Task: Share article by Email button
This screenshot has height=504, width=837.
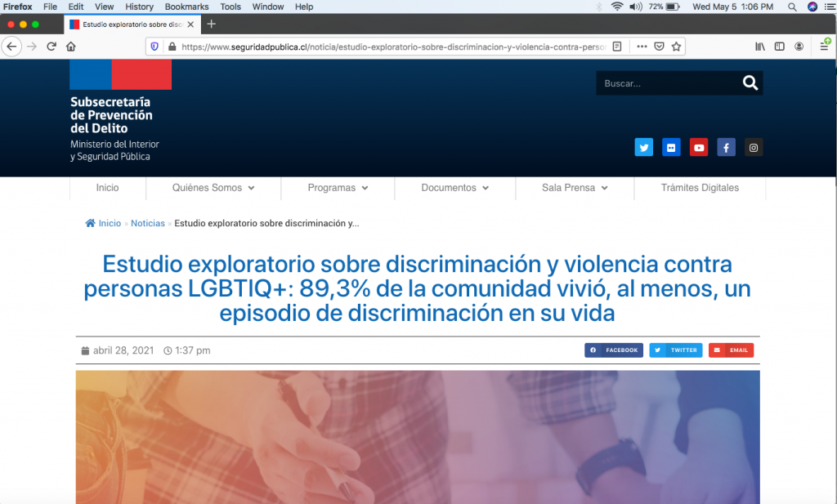Action: (x=731, y=350)
